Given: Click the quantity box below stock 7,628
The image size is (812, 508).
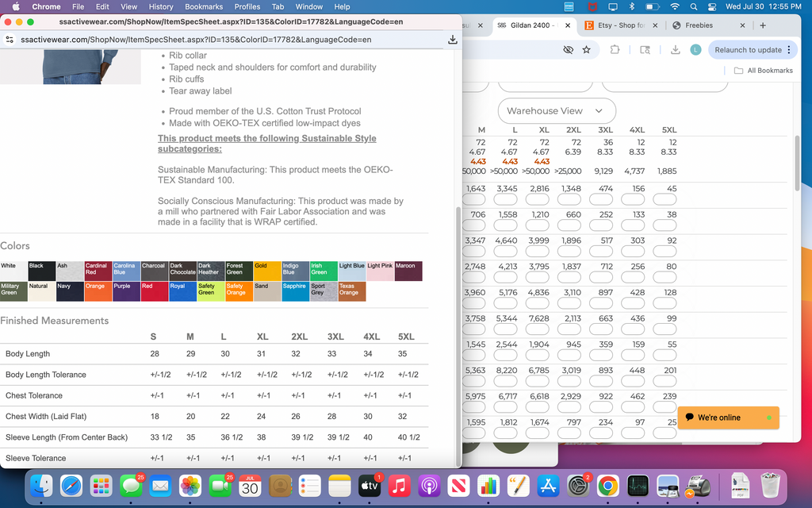Looking at the screenshot, I should (x=537, y=329).
